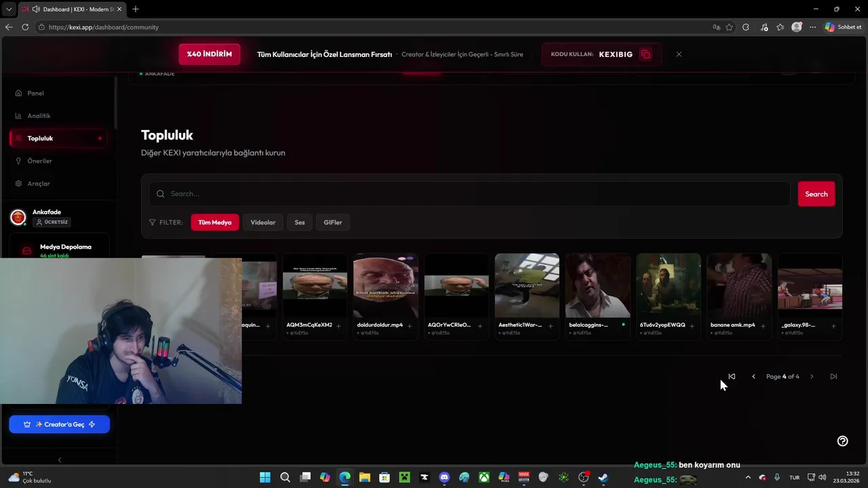
Task: Expand the tab search dropdown
Action: pos(9,9)
